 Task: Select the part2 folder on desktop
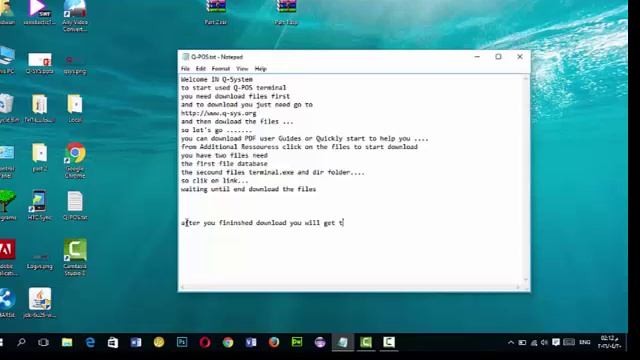pos(40,157)
